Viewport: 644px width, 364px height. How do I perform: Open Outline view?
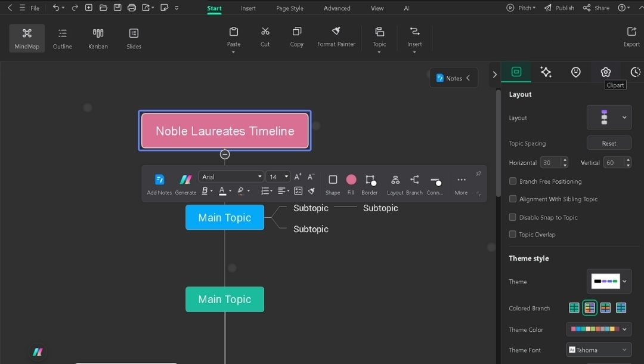point(63,38)
